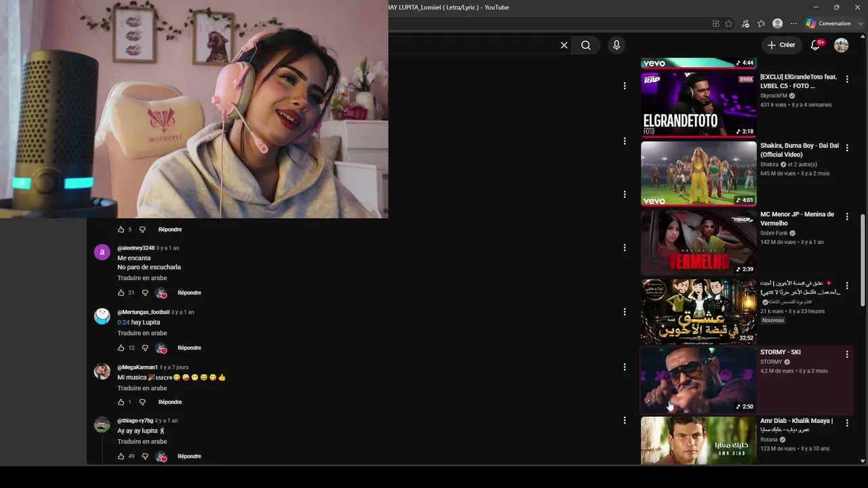Click the apps icon in the address bar

click(715, 24)
